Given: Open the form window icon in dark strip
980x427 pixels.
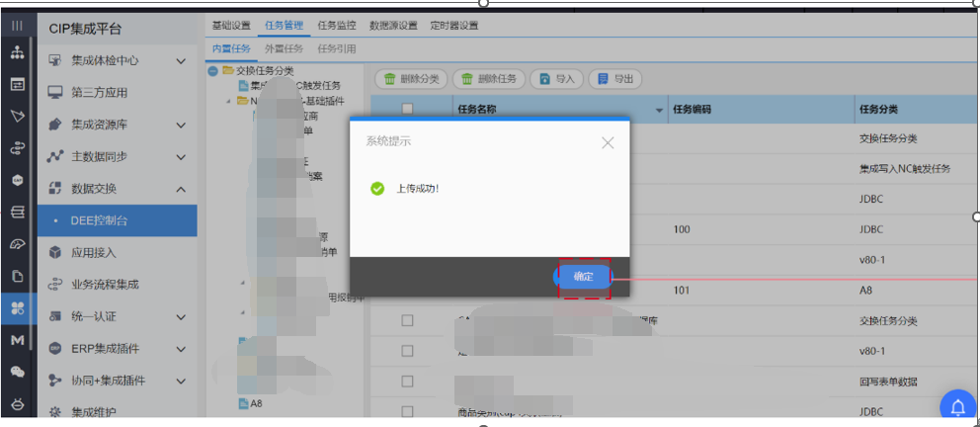Looking at the screenshot, I should coord(18,84).
